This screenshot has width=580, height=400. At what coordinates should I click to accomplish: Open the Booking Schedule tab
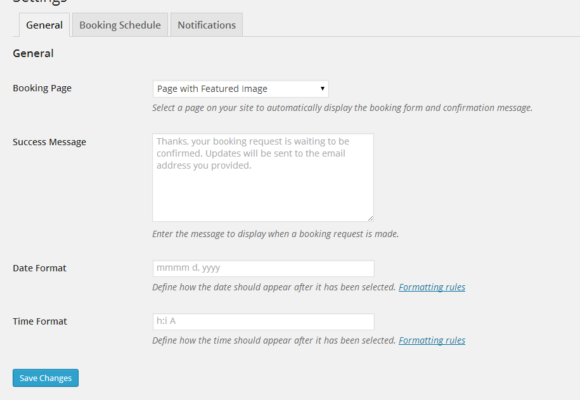pyautogui.click(x=120, y=25)
